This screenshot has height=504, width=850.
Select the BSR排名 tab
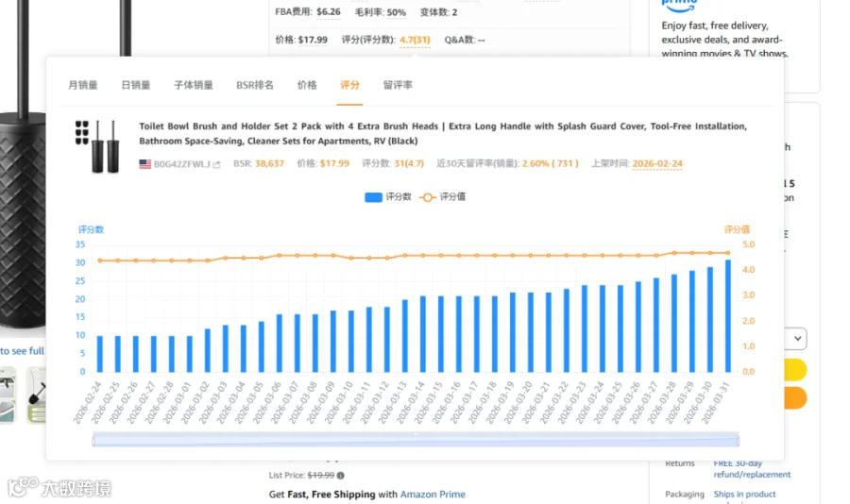(255, 85)
